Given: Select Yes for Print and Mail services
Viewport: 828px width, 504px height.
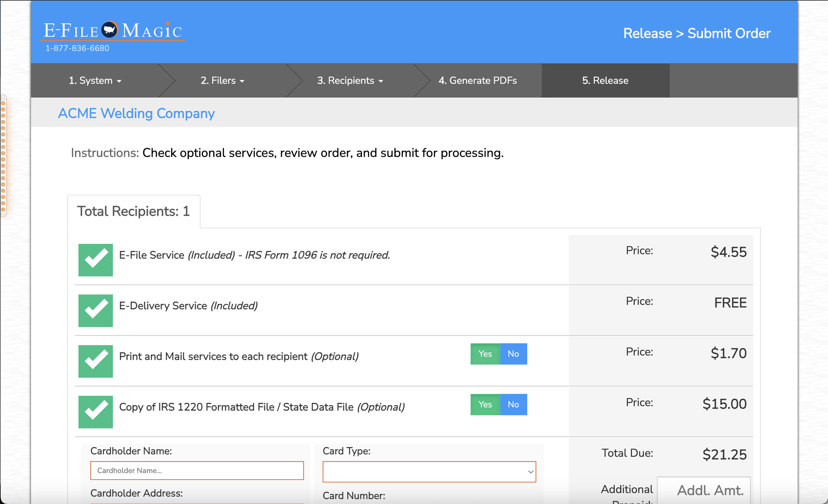Looking at the screenshot, I should [x=485, y=354].
